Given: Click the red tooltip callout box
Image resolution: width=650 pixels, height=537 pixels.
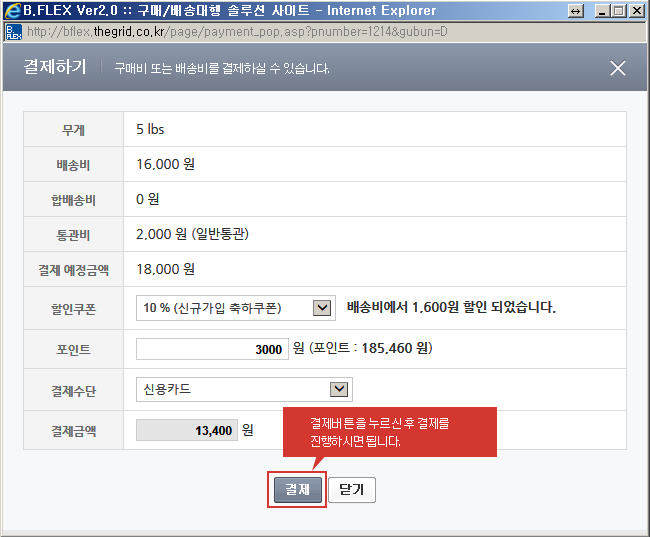Looking at the screenshot, I should (389, 432).
